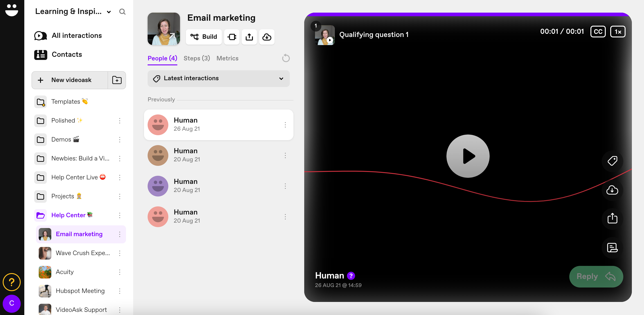This screenshot has width=644, height=315.
Task: Click the tag icon in video player
Action: [612, 161]
